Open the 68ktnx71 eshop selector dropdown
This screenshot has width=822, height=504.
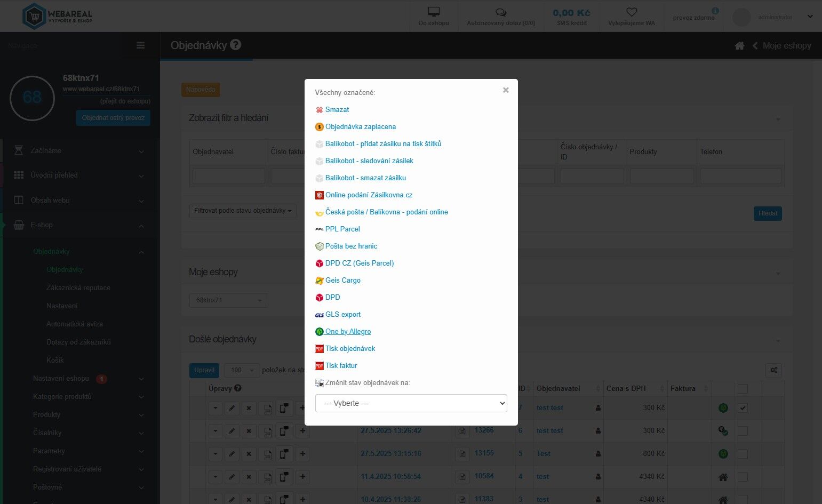(229, 300)
